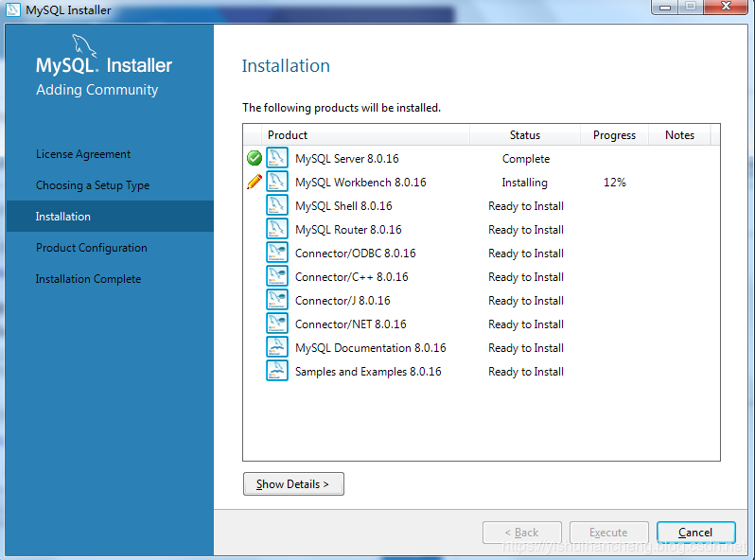The width and height of the screenshot is (755, 560).
Task: Click the MySQL Server 8.0.16 product icon
Action: pyautogui.click(x=277, y=158)
